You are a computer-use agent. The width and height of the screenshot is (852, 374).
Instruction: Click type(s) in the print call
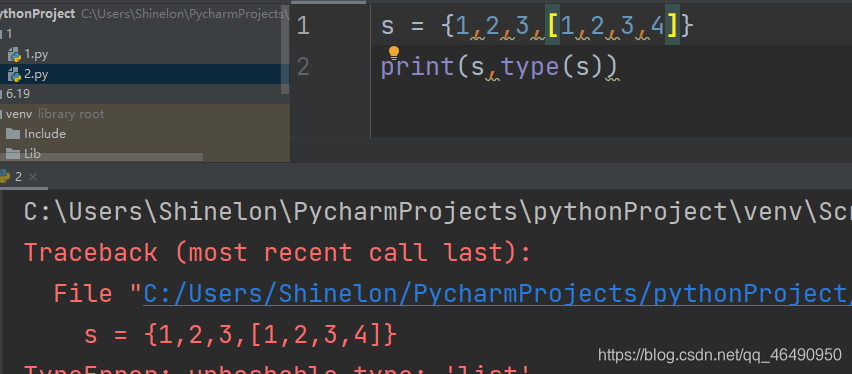coord(552,67)
